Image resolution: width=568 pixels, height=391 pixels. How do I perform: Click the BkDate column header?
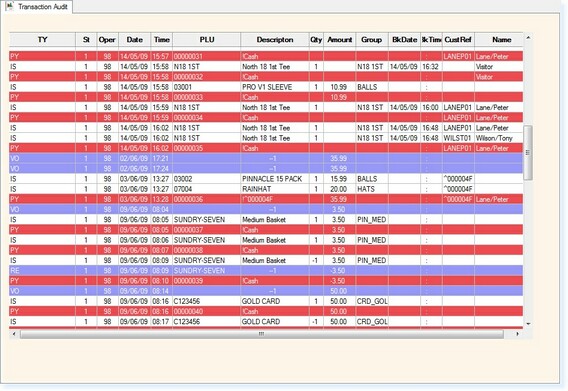pos(404,39)
